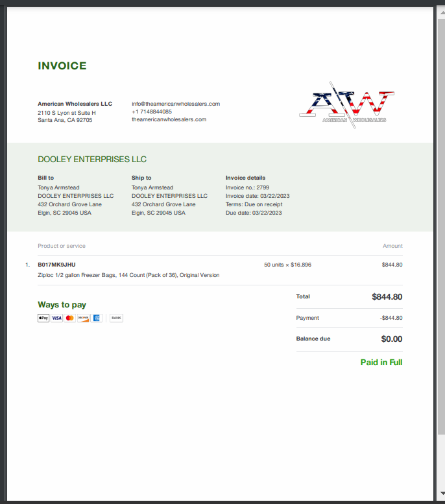Click Terms: Due on receipt
The width and height of the screenshot is (445, 504).
(x=254, y=204)
